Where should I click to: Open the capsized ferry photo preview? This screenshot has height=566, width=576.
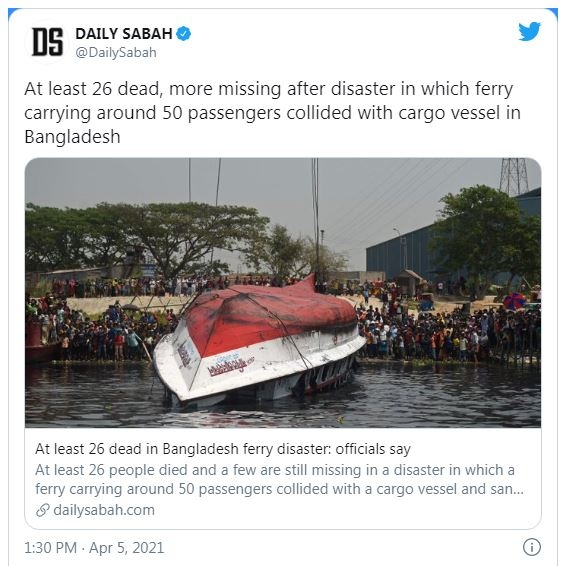tap(283, 293)
